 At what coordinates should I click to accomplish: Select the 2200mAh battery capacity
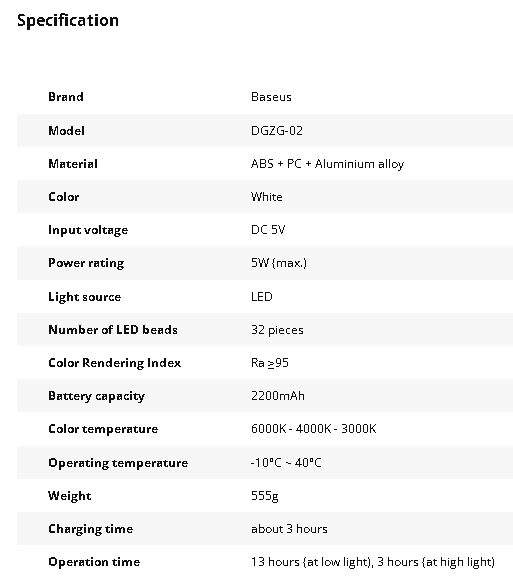(278, 396)
